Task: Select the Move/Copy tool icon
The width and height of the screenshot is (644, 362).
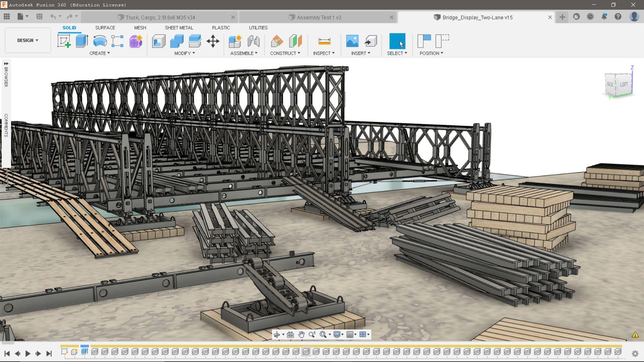Action: tap(213, 41)
